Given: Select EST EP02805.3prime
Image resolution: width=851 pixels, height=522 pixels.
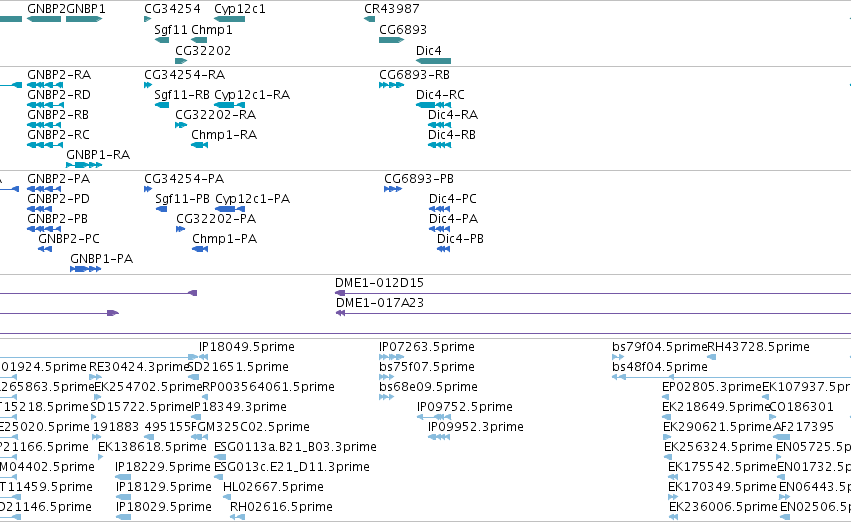Looking at the screenshot, I should (712, 387).
